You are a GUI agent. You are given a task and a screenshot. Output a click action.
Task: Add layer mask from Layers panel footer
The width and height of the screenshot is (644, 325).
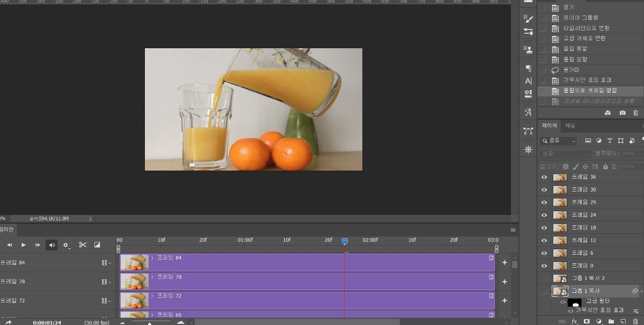point(587,321)
